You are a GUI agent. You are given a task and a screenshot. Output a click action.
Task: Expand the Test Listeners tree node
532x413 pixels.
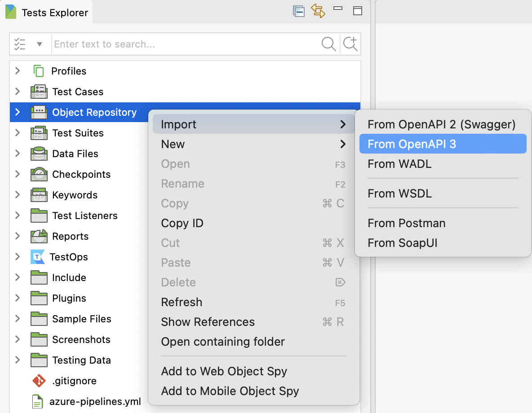click(x=18, y=215)
